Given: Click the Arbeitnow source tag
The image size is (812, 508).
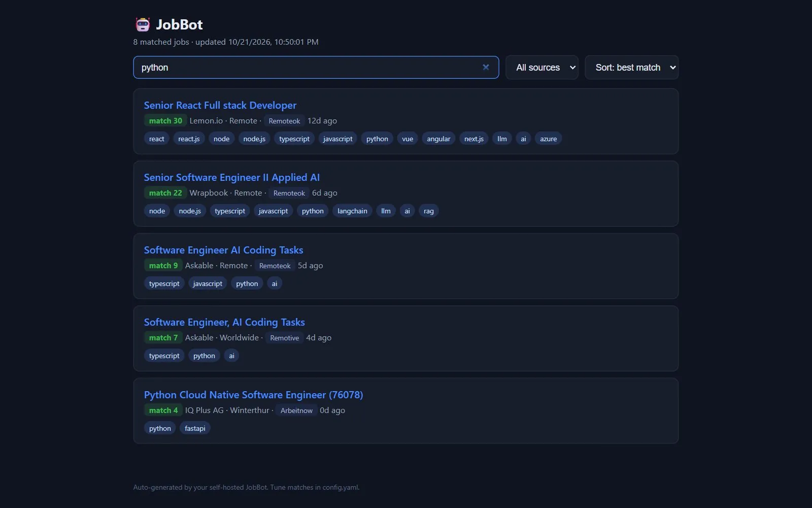Looking at the screenshot, I should pyautogui.click(x=296, y=410).
